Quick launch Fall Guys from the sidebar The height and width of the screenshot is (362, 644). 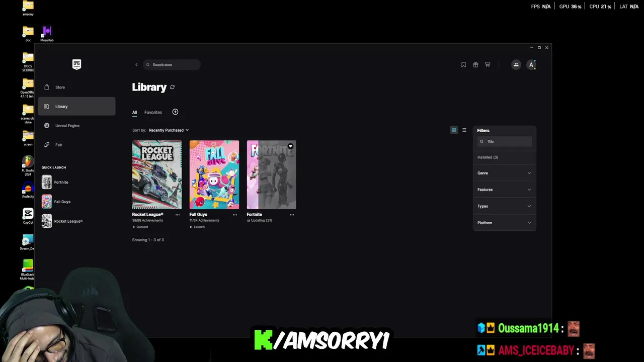[x=56, y=202]
